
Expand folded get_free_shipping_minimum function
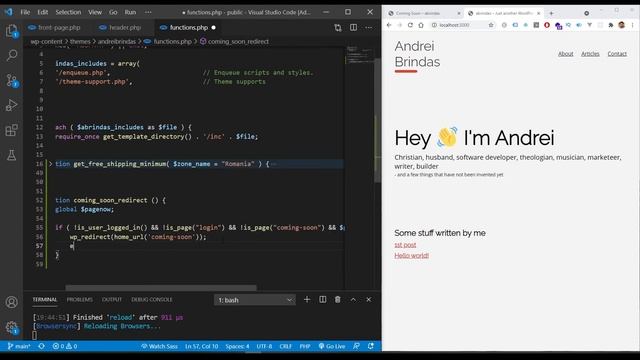click(x=51, y=164)
